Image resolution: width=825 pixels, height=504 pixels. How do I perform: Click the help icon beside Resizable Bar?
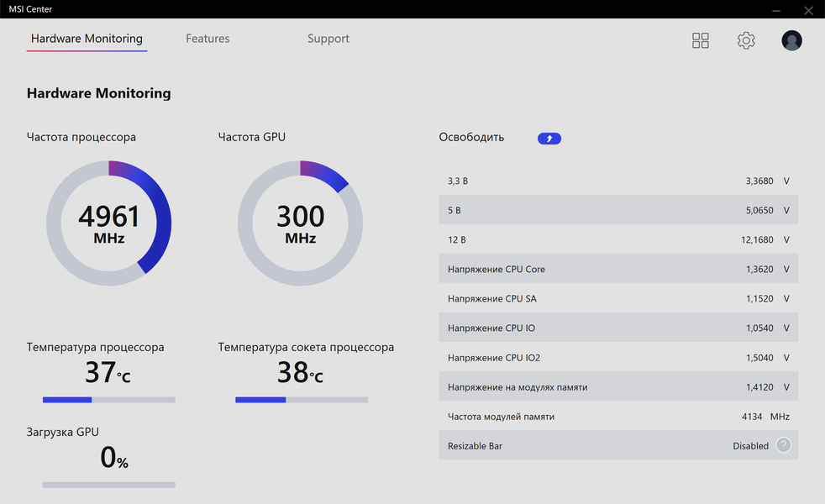(x=783, y=445)
